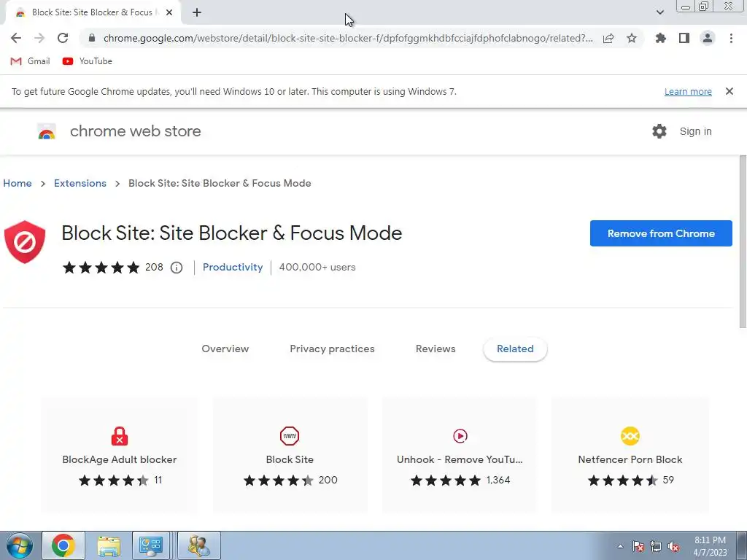Screen dimensions: 747x560
Task: Open Netfencer Porn Block yellow icon
Action: (x=630, y=436)
